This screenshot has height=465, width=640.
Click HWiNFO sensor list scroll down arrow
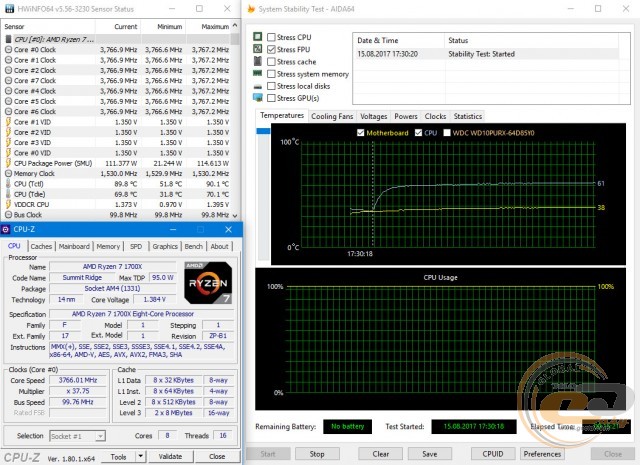click(x=235, y=215)
